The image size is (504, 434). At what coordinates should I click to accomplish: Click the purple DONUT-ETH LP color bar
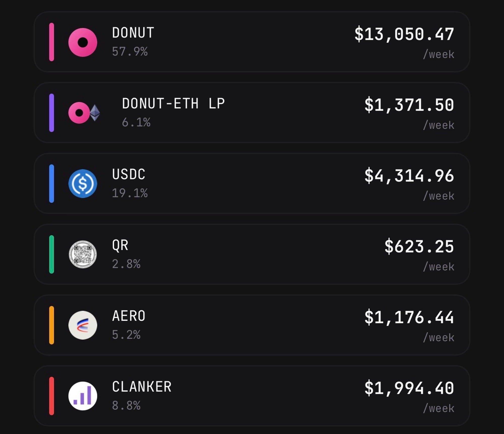pyautogui.click(x=51, y=113)
